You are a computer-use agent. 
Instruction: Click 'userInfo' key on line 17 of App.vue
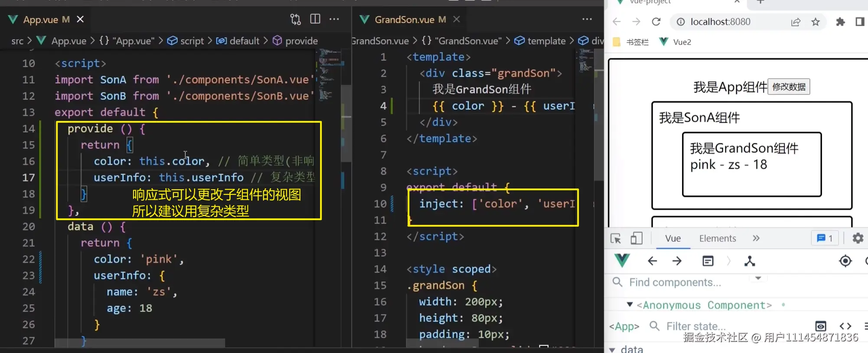[120, 178]
